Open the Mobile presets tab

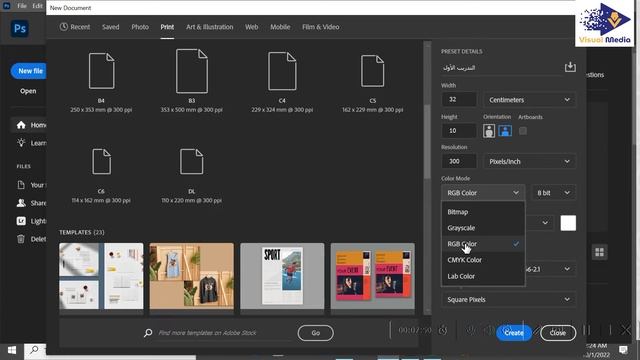pyautogui.click(x=280, y=27)
